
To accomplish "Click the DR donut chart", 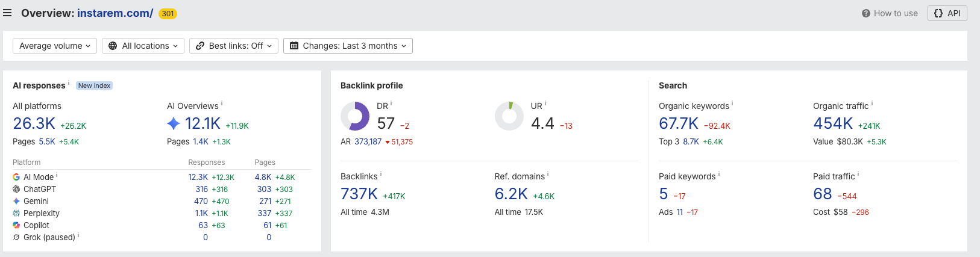I will (x=355, y=116).
